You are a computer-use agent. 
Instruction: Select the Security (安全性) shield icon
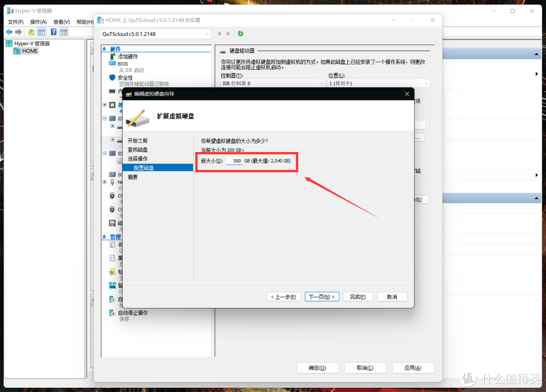point(112,77)
